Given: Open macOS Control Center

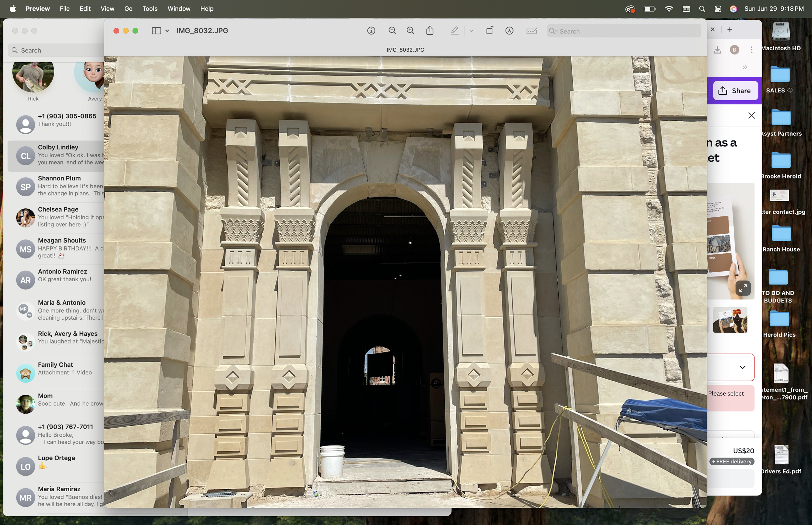Looking at the screenshot, I should [x=718, y=9].
